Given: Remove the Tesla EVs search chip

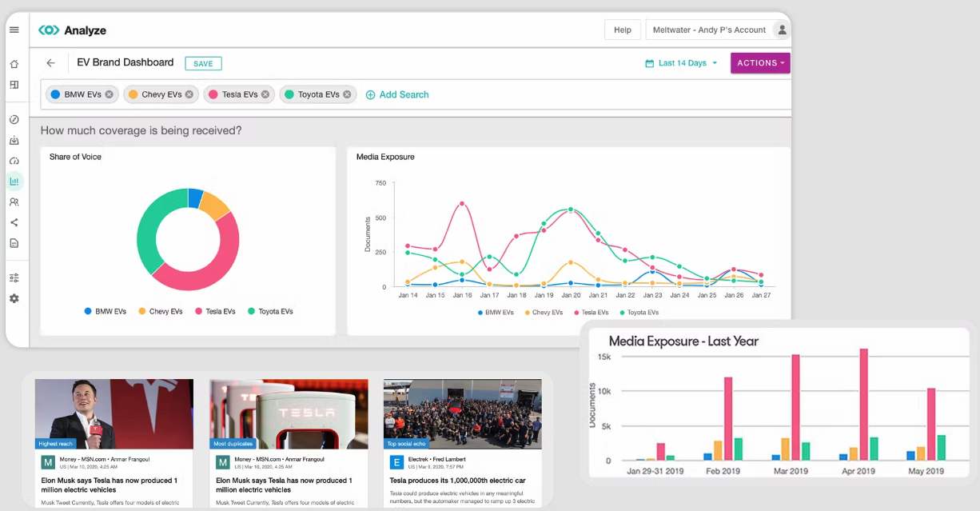Looking at the screenshot, I should click(266, 94).
